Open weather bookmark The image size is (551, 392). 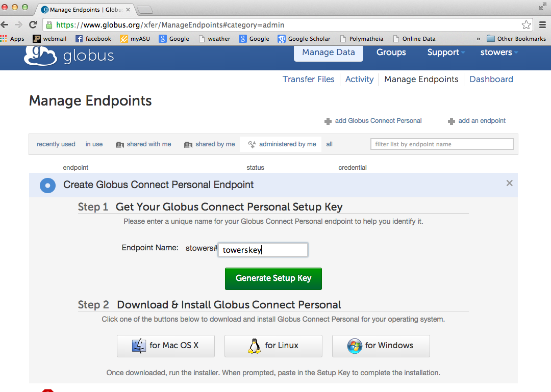point(214,39)
